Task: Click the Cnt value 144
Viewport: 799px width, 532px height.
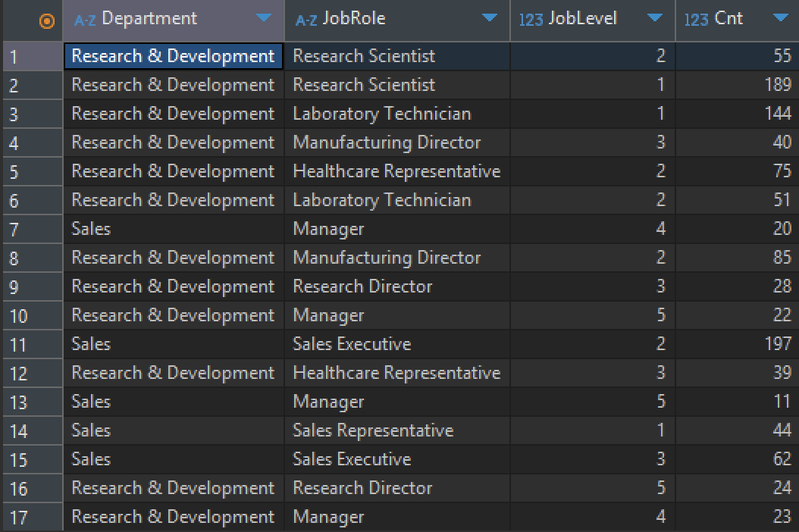Action: [x=778, y=114]
